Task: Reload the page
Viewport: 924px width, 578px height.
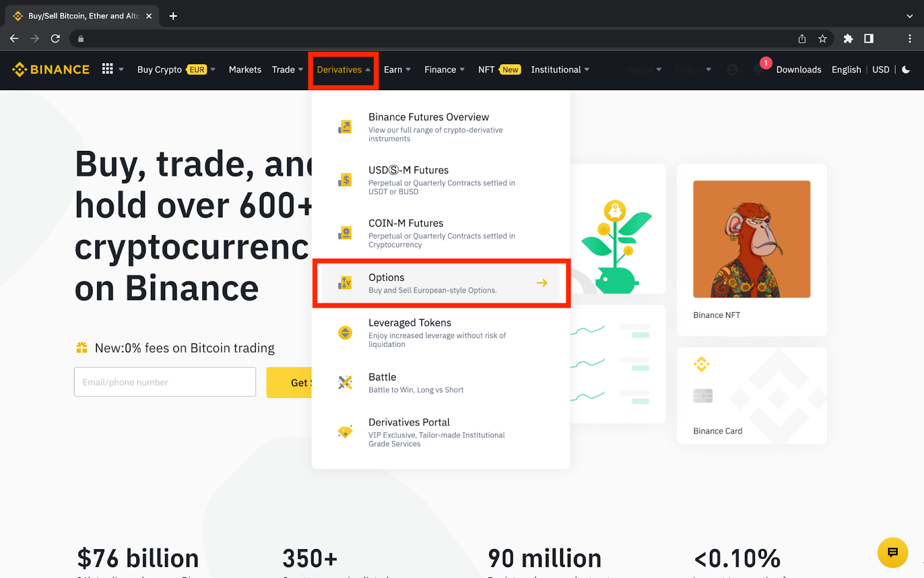Action: [x=55, y=39]
